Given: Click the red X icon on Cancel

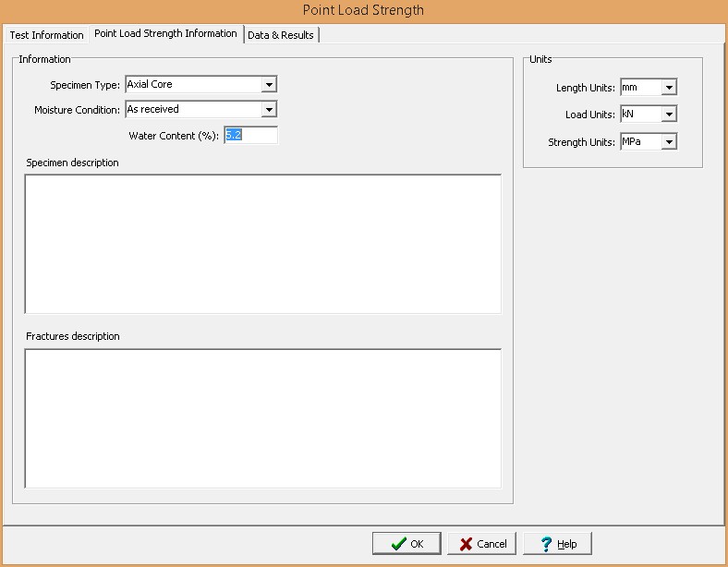Looking at the screenshot, I should pyautogui.click(x=467, y=544).
